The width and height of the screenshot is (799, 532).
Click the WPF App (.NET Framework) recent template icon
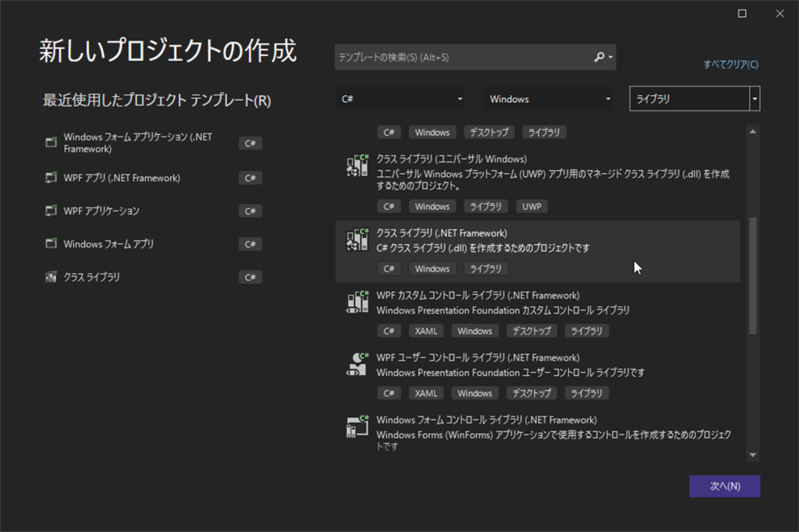[51, 178]
